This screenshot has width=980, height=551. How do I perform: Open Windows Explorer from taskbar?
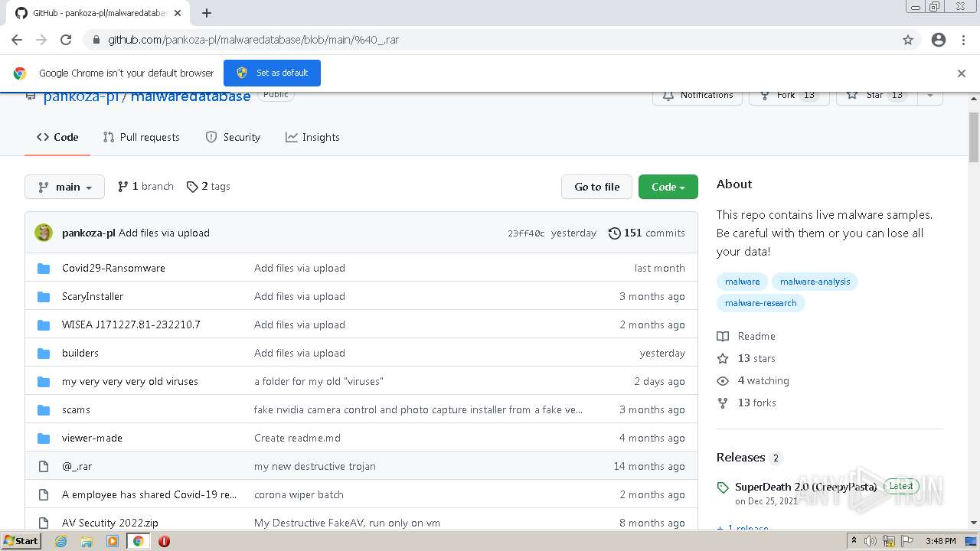87,541
